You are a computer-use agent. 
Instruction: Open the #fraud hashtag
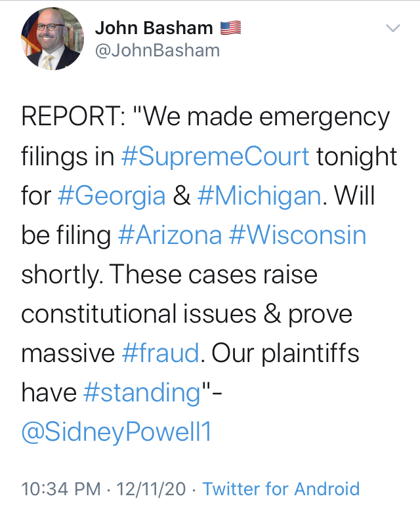pos(161,353)
